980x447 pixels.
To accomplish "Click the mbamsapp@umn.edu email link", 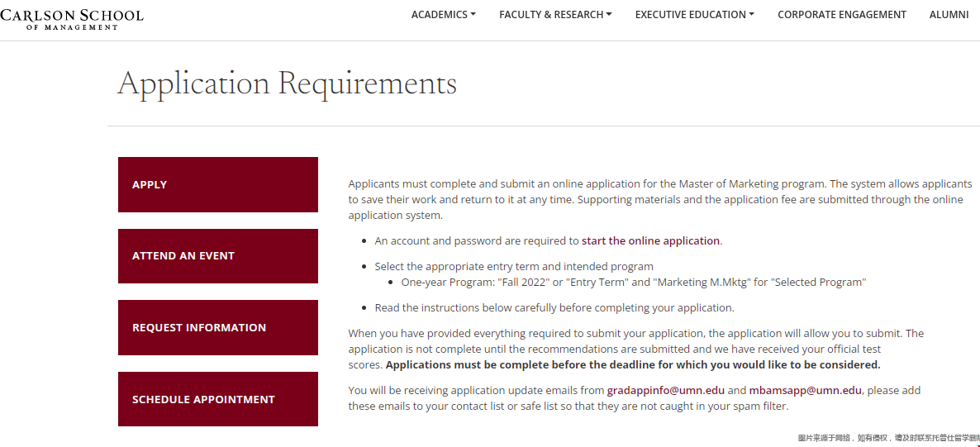I will [806, 391].
